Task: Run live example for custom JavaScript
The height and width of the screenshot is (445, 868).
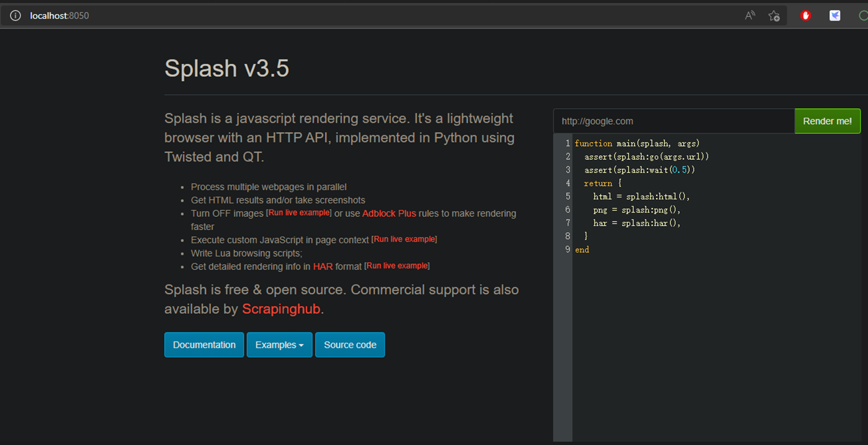Action: (404, 239)
